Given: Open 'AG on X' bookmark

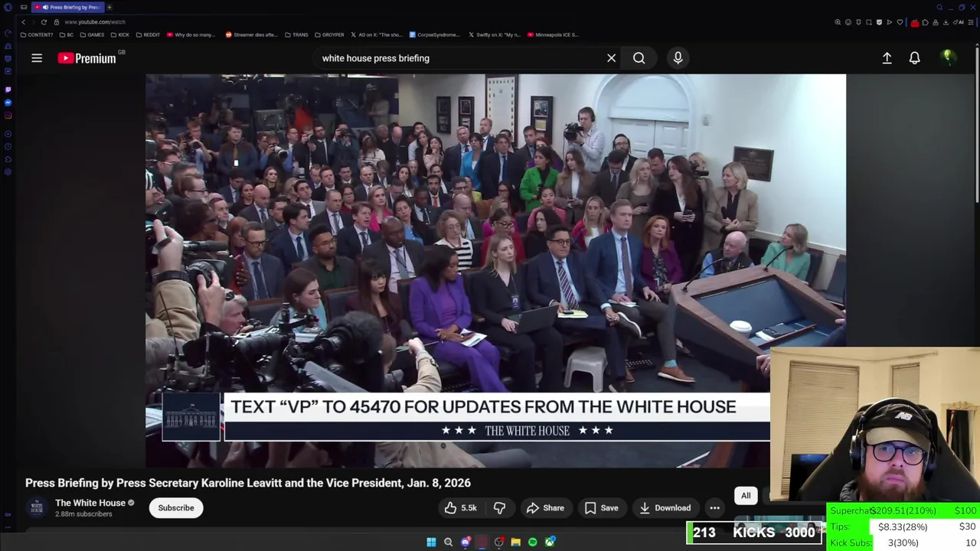Looking at the screenshot, I should (377, 34).
